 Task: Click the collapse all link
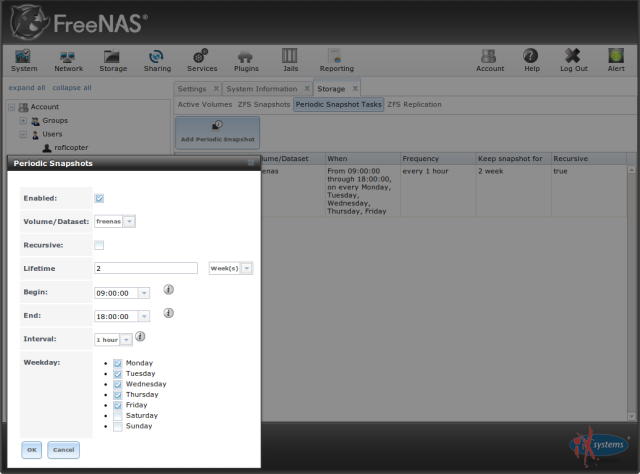click(72, 88)
